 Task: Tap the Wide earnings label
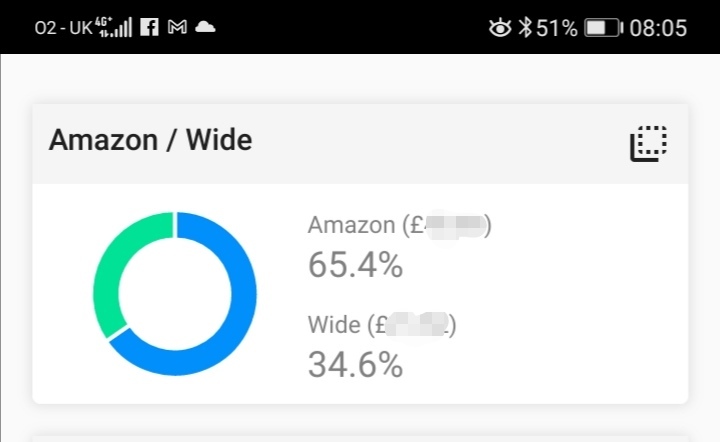(x=382, y=325)
